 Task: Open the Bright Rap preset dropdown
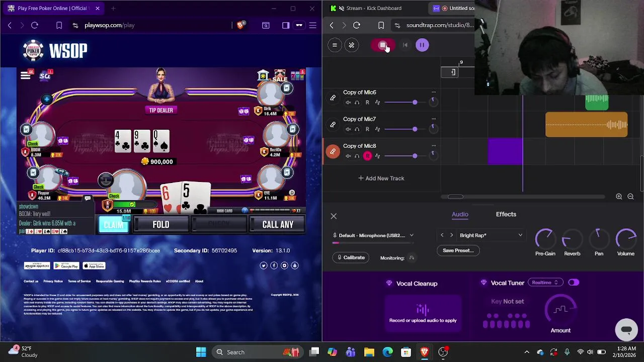(491, 235)
